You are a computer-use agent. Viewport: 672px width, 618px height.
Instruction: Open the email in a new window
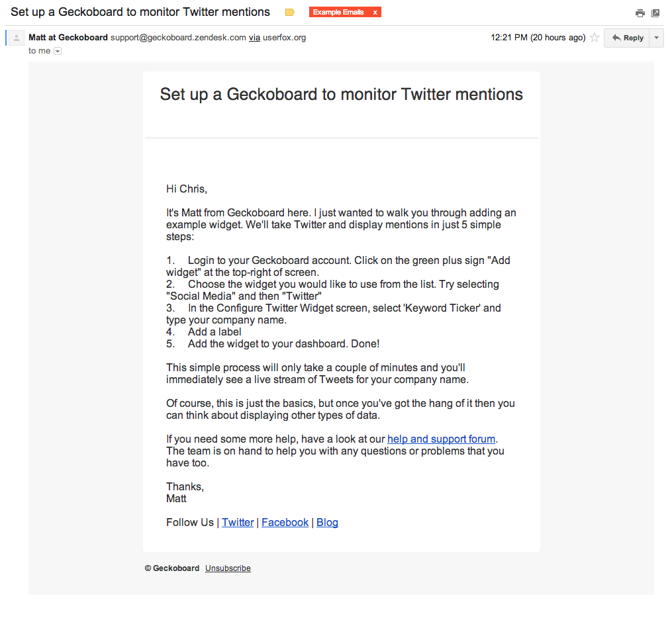[655, 13]
